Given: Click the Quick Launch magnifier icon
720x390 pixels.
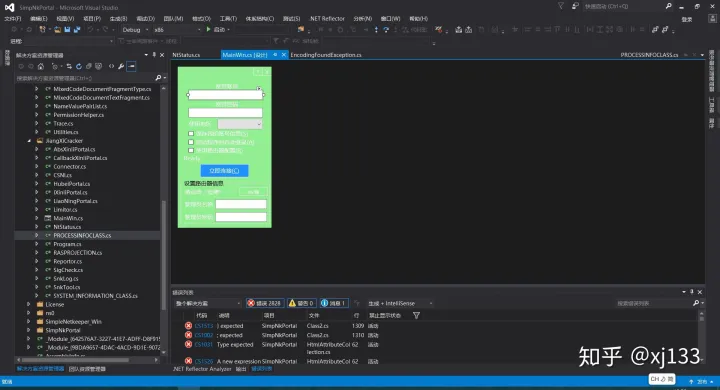Looking at the screenshot, I should click(x=669, y=6).
